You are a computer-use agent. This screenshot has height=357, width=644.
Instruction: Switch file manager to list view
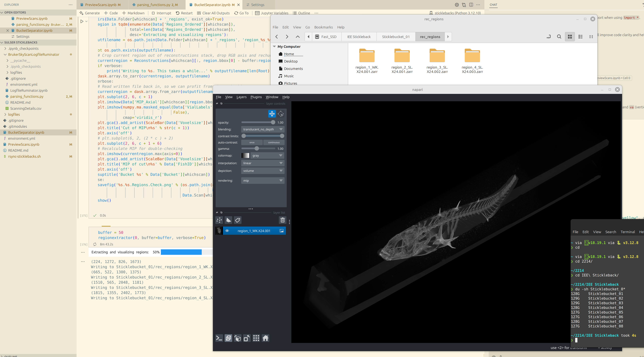point(581,37)
